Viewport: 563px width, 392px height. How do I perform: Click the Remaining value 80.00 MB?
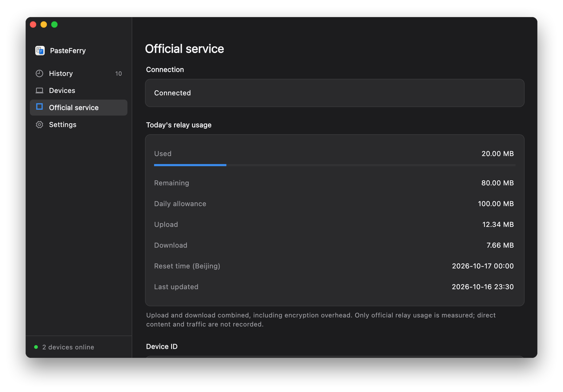pos(497,183)
